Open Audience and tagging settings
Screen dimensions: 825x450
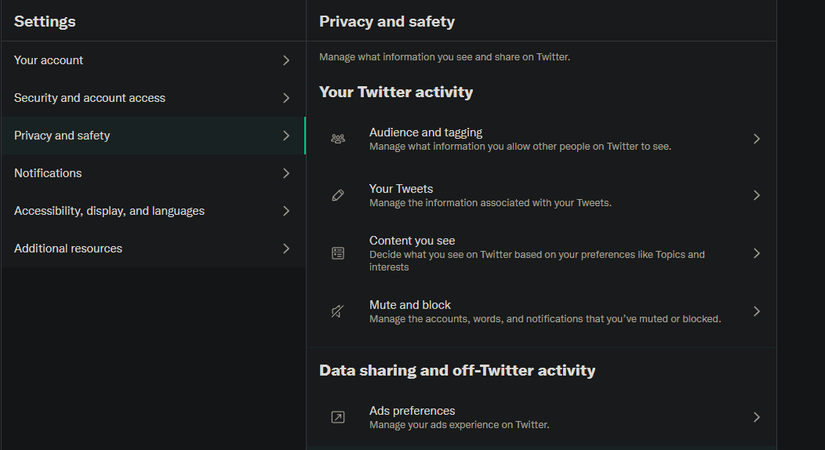pos(541,139)
